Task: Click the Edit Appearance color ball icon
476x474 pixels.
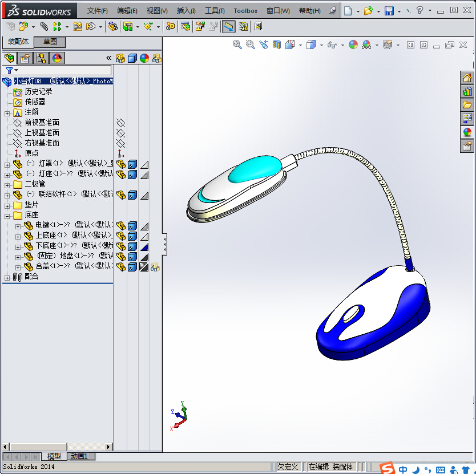Action: [353, 45]
